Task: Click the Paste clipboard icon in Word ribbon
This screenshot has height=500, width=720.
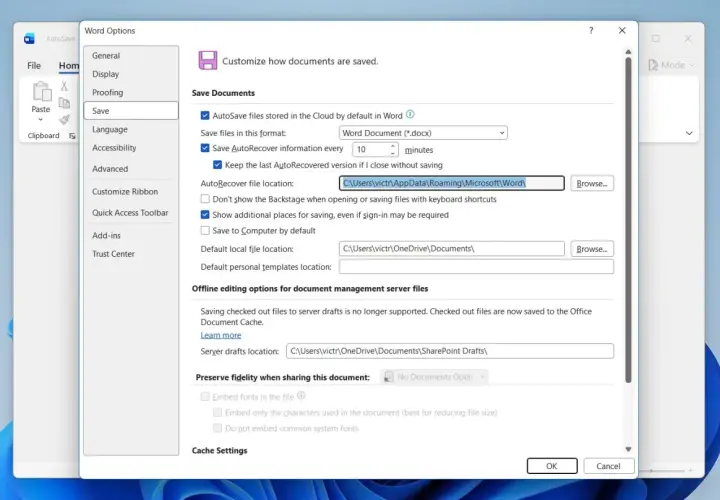Action: pyautogui.click(x=42, y=91)
